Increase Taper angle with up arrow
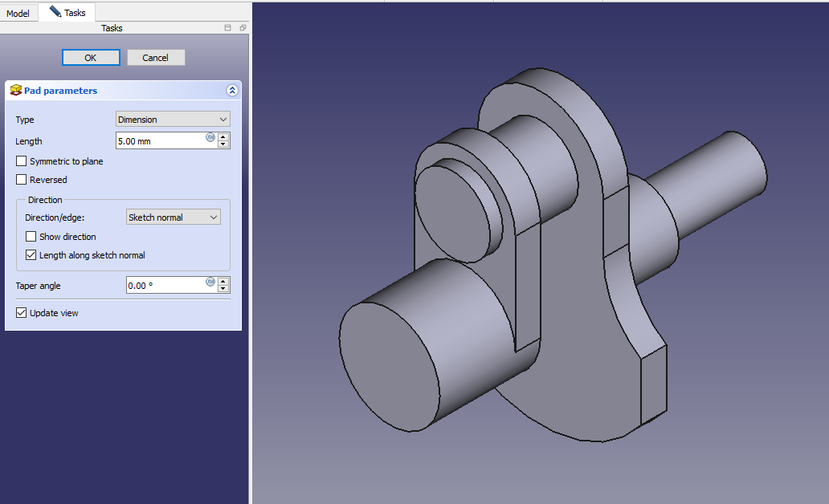Screen dimensions: 829x504 point(223,281)
